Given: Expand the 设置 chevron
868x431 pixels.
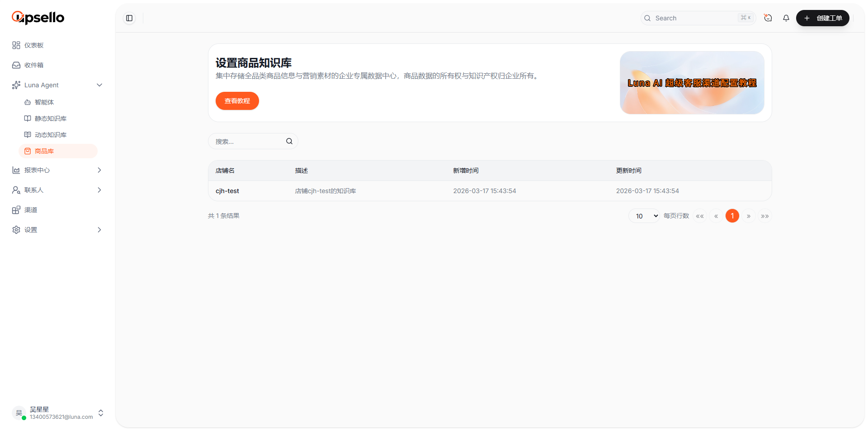Looking at the screenshot, I should click(x=99, y=230).
